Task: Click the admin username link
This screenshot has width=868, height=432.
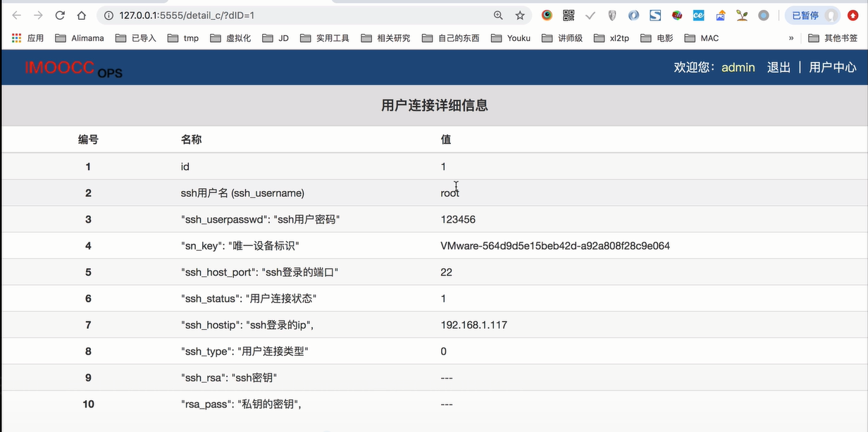Action: click(x=738, y=68)
